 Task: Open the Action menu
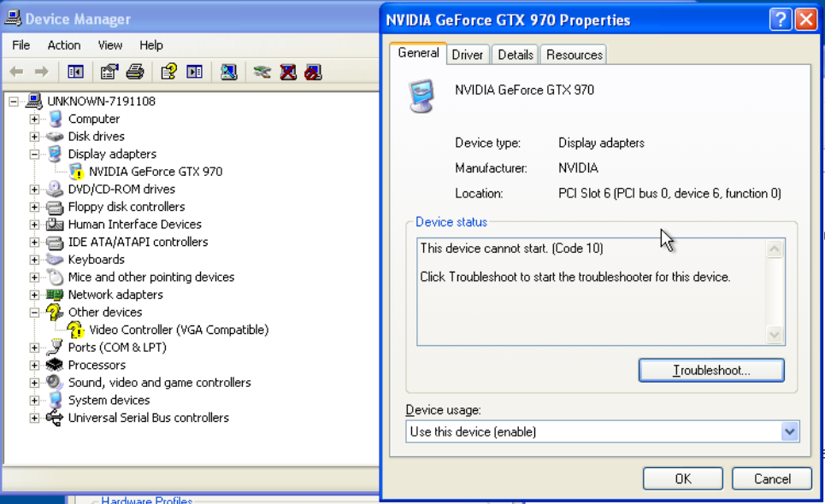pos(63,45)
